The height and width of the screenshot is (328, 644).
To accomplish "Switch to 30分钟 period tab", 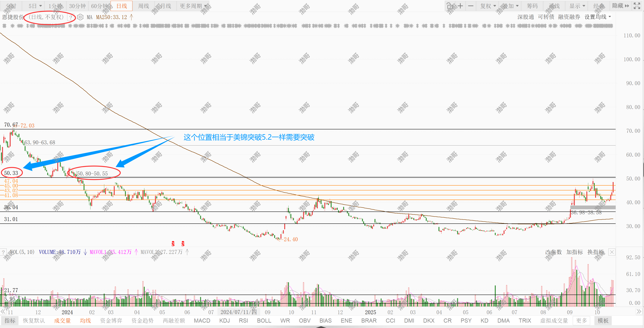I will pyautogui.click(x=77, y=6).
